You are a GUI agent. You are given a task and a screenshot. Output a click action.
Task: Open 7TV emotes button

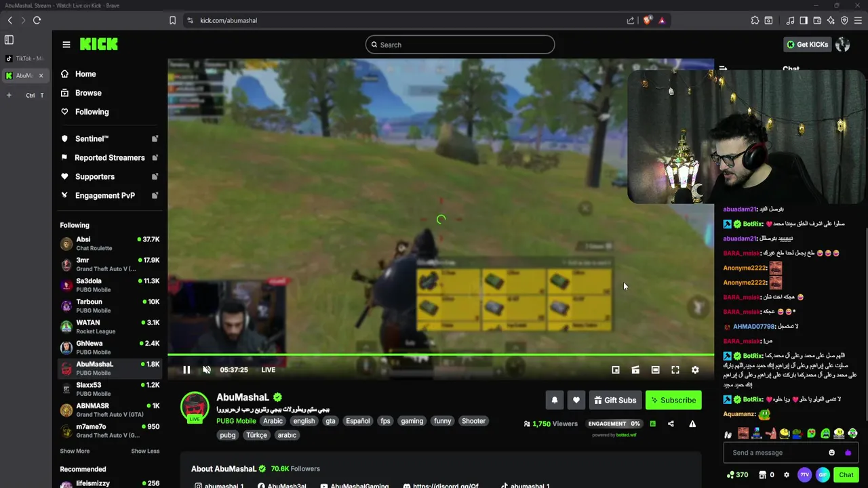(x=805, y=475)
